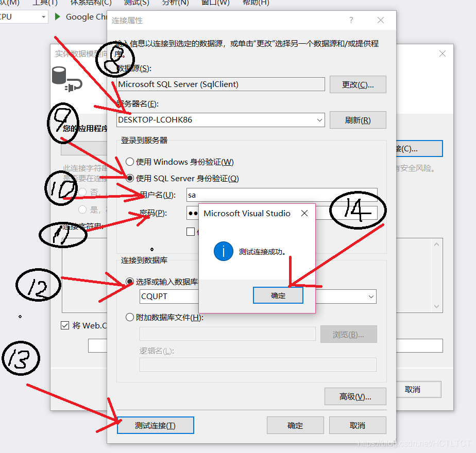The width and height of the screenshot is (476, 453).
Task: Click scroll up arrow in wizard connection string box
Action: coord(436,245)
